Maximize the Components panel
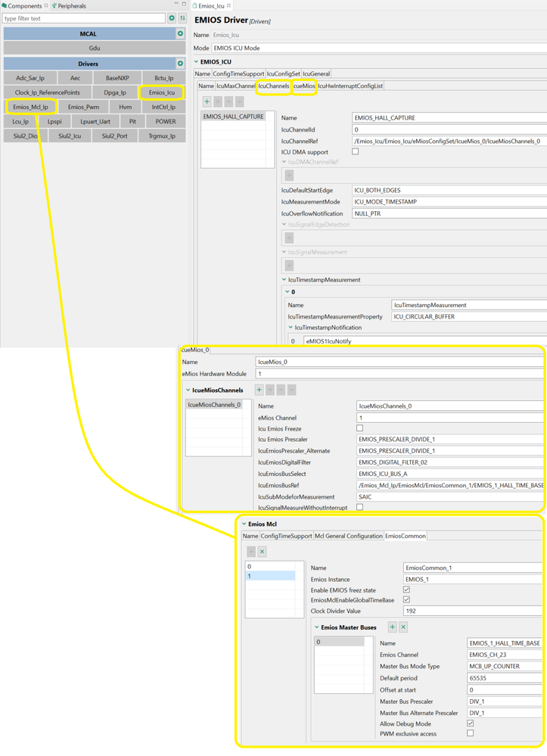The image size is (547, 756). [184, 4]
